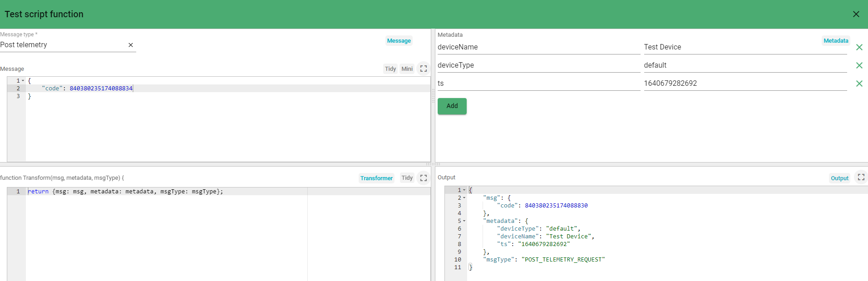Collapse the metadata object fold in Output
The image size is (868, 281).
pos(464,221)
